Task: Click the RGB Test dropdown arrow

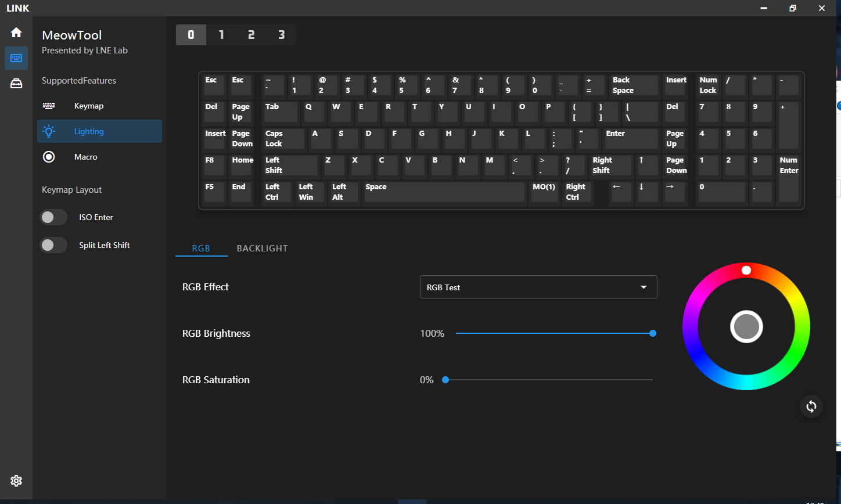Action: tap(644, 287)
